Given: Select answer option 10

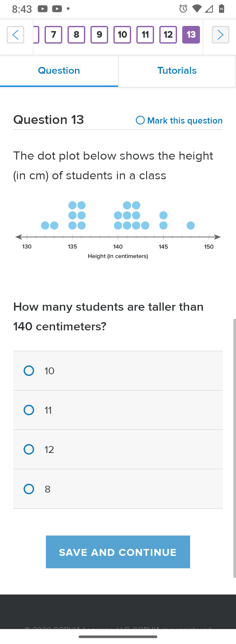Looking at the screenshot, I should [x=118, y=371].
